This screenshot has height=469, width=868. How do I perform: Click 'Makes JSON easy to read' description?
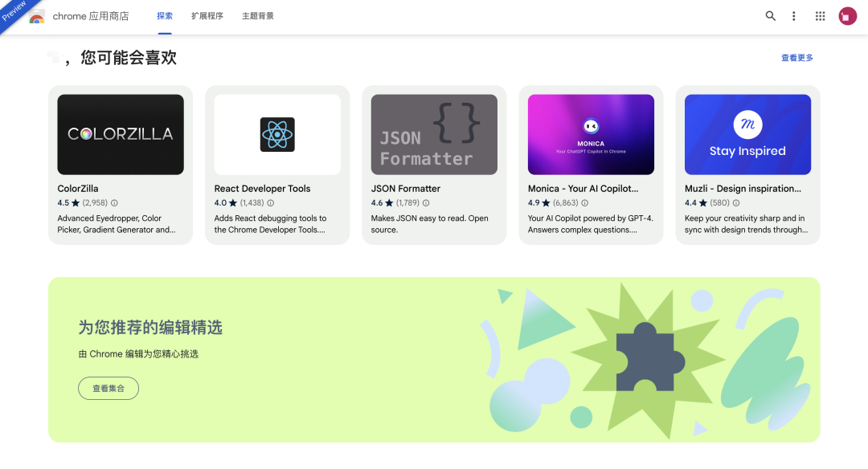429,224
